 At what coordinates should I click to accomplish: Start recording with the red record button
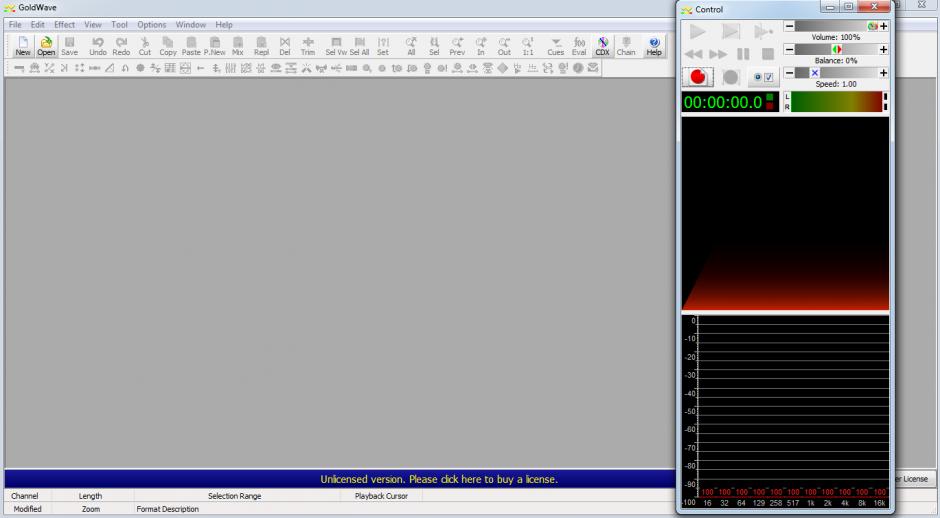click(698, 77)
